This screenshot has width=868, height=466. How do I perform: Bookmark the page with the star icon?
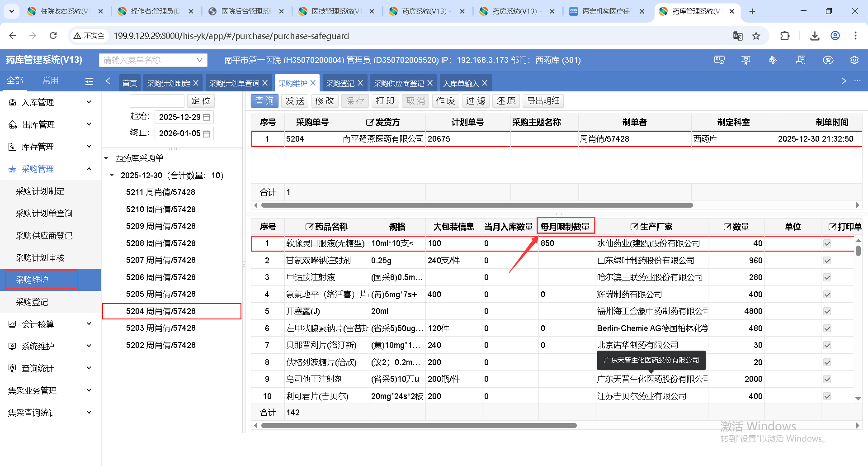(756, 36)
